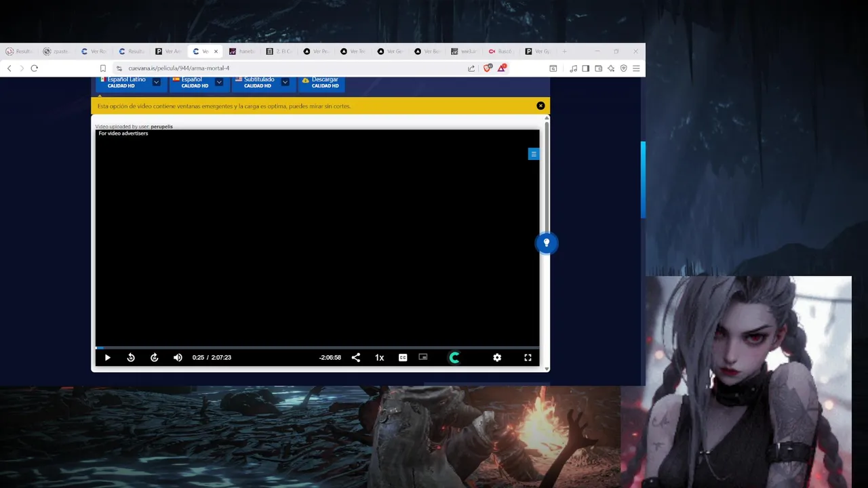Switch the video to fullscreen

pos(528,357)
